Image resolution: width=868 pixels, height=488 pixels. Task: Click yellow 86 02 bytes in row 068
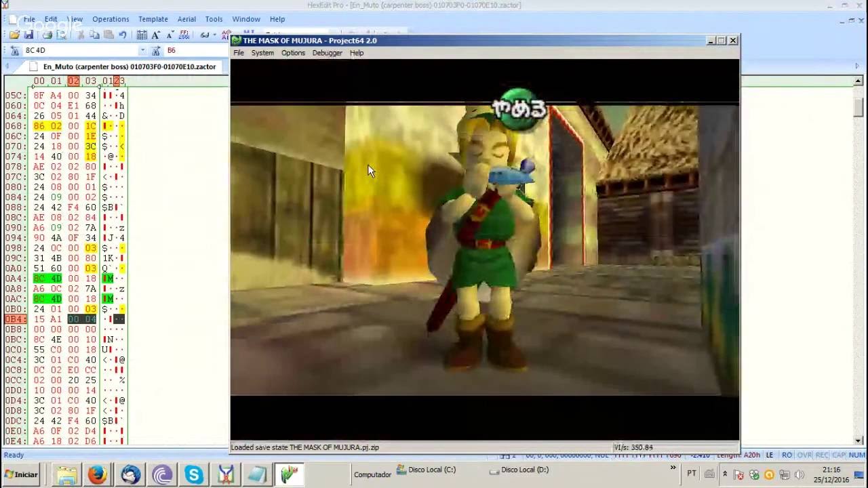(47, 126)
